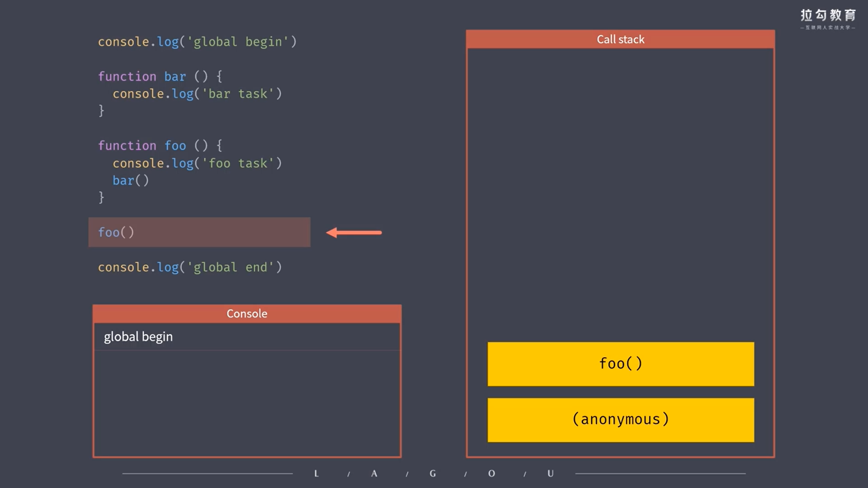Viewport: 868px width, 488px height.
Task: Click the console.log('global begin') code line
Action: click(x=197, y=42)
